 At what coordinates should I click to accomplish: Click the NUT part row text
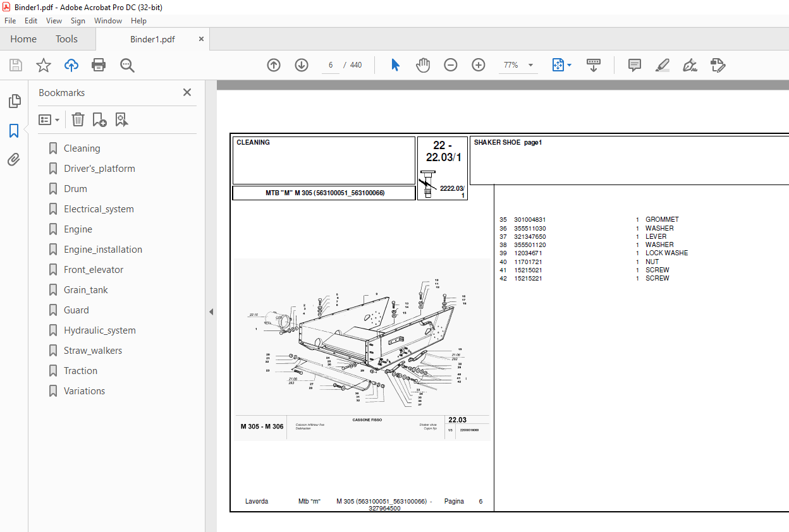[652, 262]
